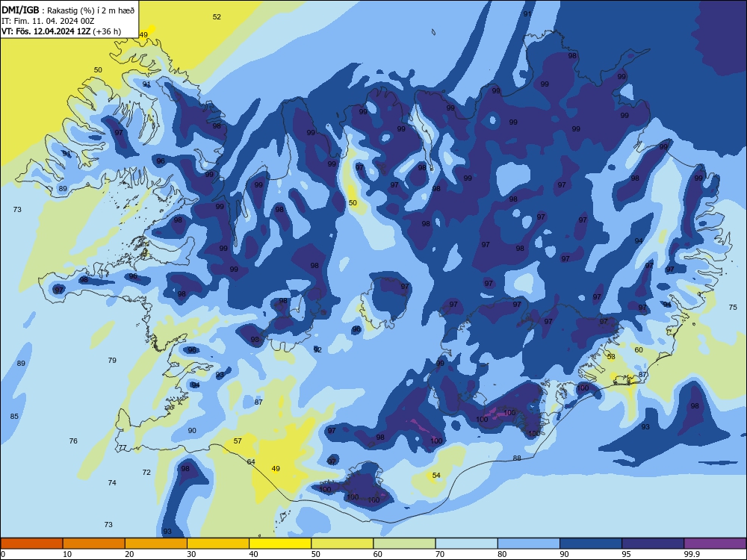Click the humidity value 54 on the map
The image size is (747, 560).
[436, 475]
